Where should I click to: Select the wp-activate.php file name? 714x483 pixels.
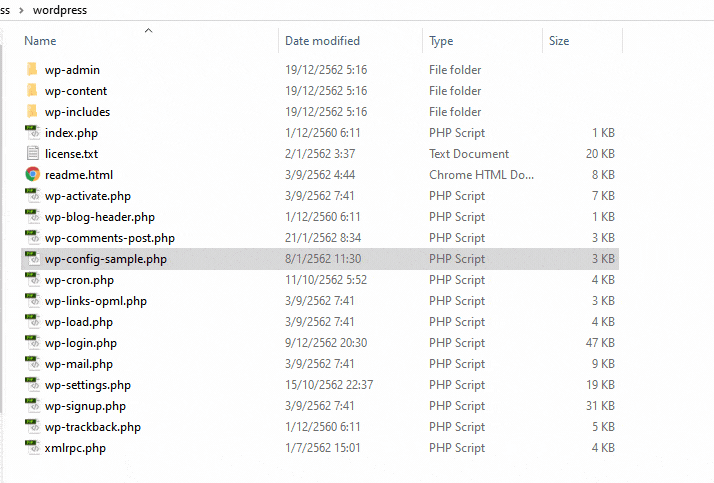click(88, 196)
